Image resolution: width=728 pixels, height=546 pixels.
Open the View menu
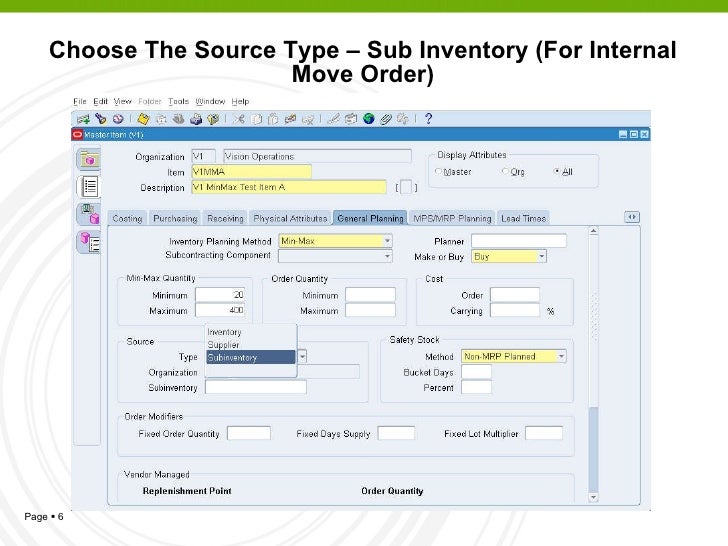[123, 101]
